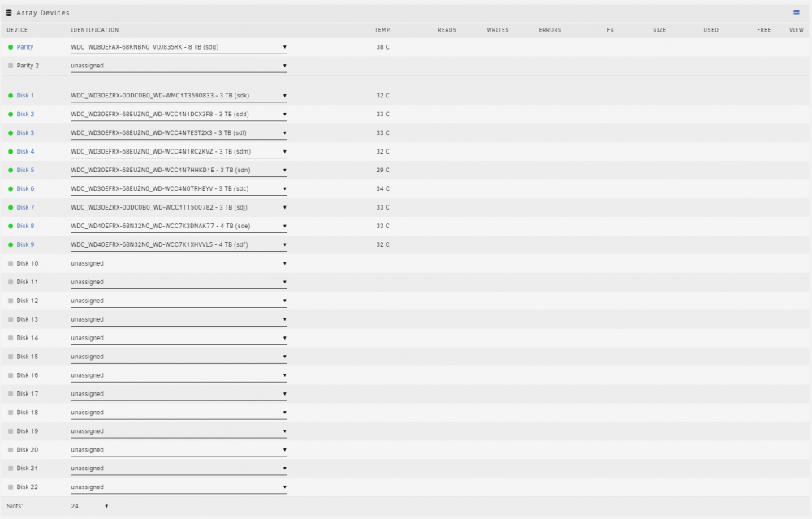Click the ERRORS column header

(x=550, y=30)
